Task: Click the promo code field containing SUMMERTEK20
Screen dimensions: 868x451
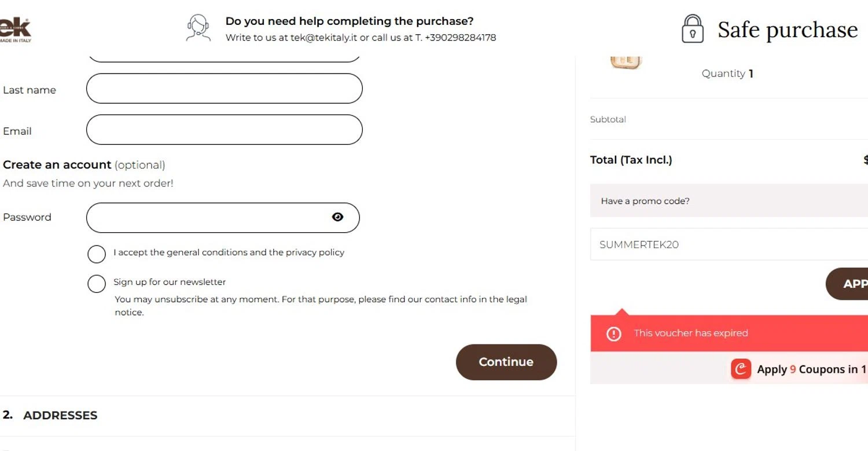Action: [723, 244]
